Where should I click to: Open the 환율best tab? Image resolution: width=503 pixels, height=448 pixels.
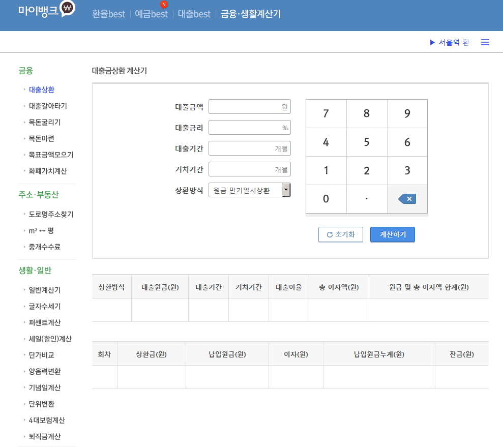(x=108, y=14)
